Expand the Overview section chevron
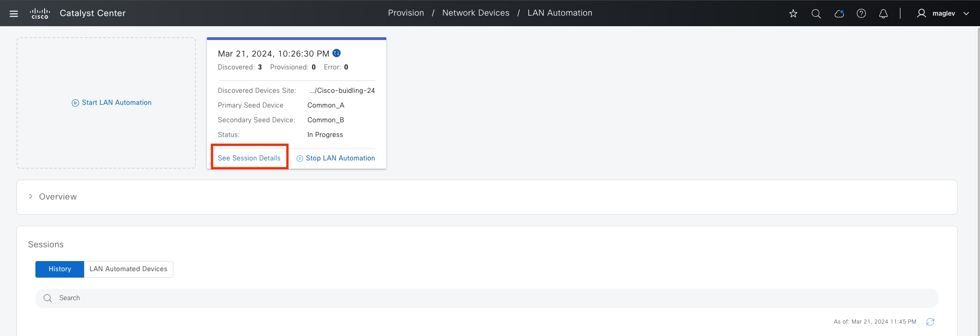 click(x=30, y=196)
